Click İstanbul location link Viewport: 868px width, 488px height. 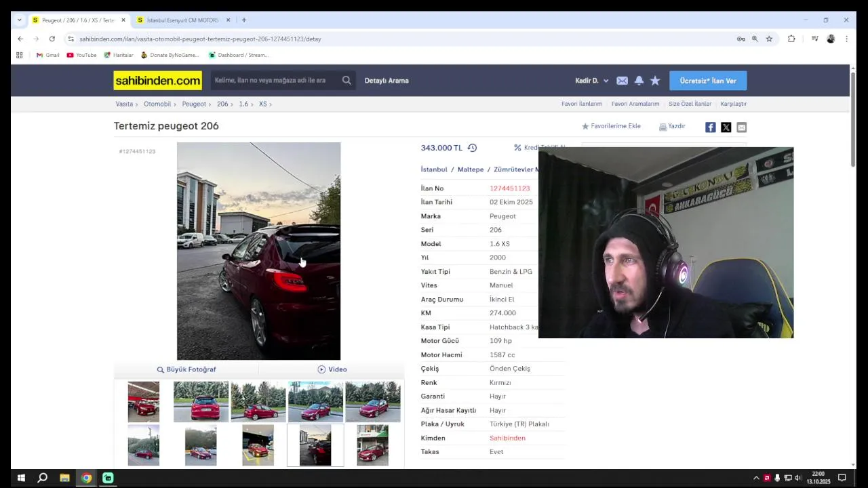coord(434,169)
